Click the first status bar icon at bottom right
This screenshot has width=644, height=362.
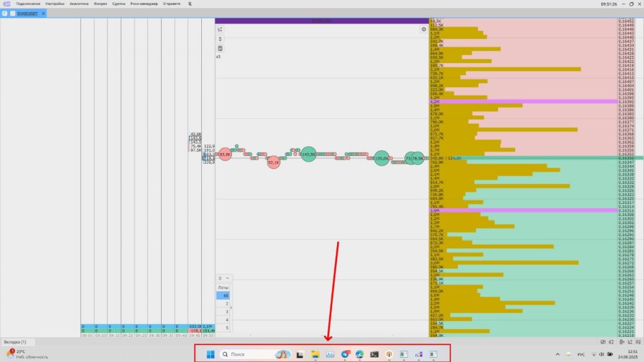pos(603,342)
